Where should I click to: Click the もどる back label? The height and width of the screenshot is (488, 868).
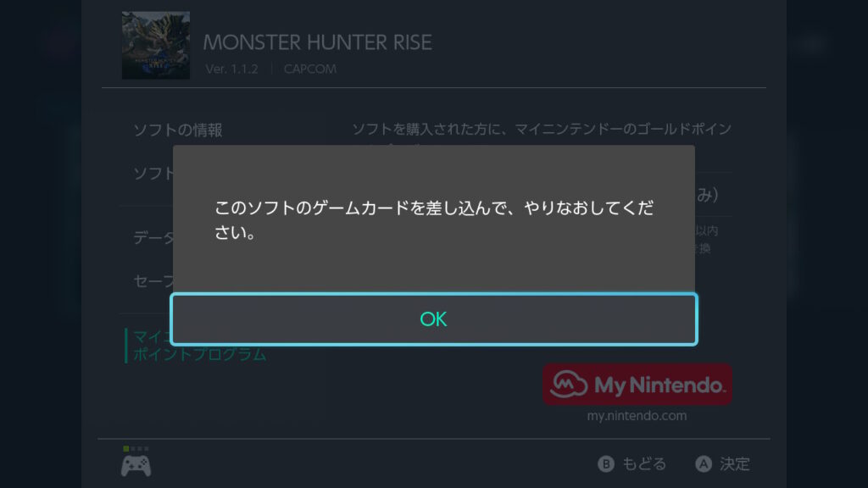tap(644, 463)
